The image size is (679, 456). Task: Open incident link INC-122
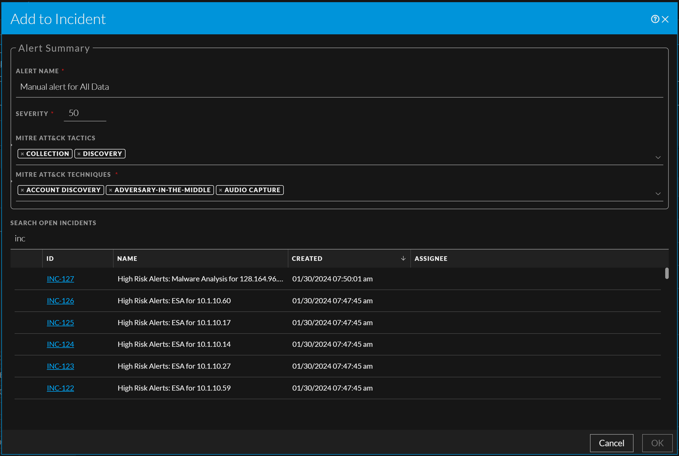[x=60, y=388]
